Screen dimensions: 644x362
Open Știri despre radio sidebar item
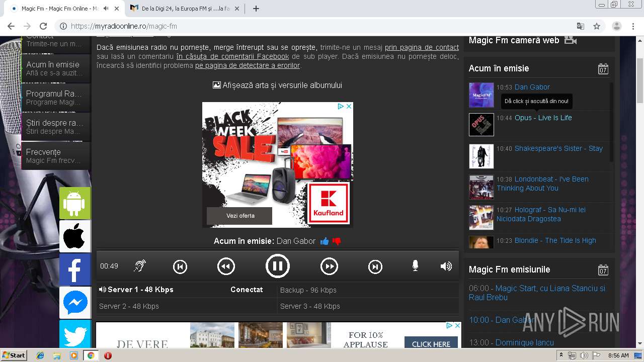[x=56, y=127]
